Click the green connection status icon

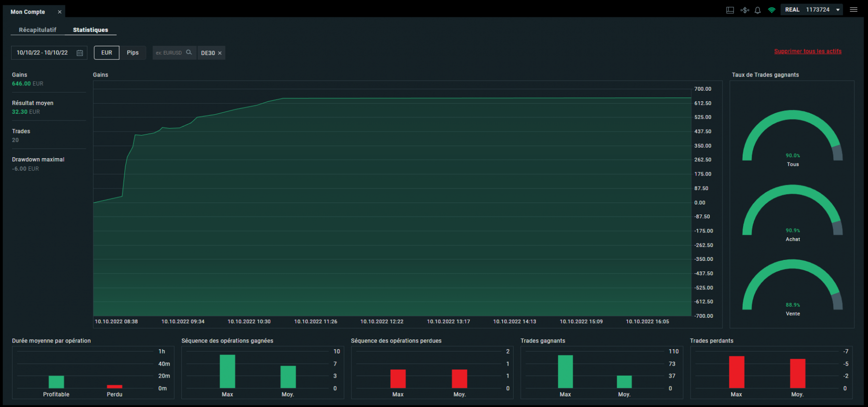(x=772, y=10)
